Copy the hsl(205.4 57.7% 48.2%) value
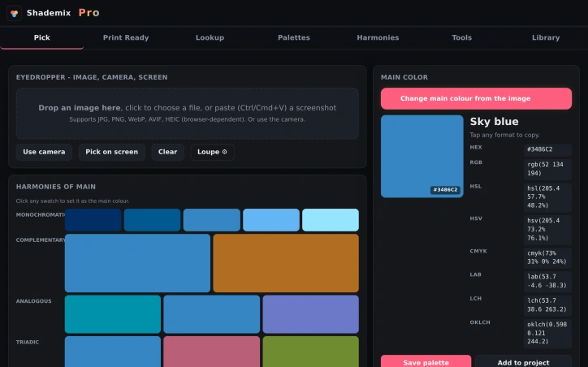This screenshot has height=367, width=588. [547, 196]
